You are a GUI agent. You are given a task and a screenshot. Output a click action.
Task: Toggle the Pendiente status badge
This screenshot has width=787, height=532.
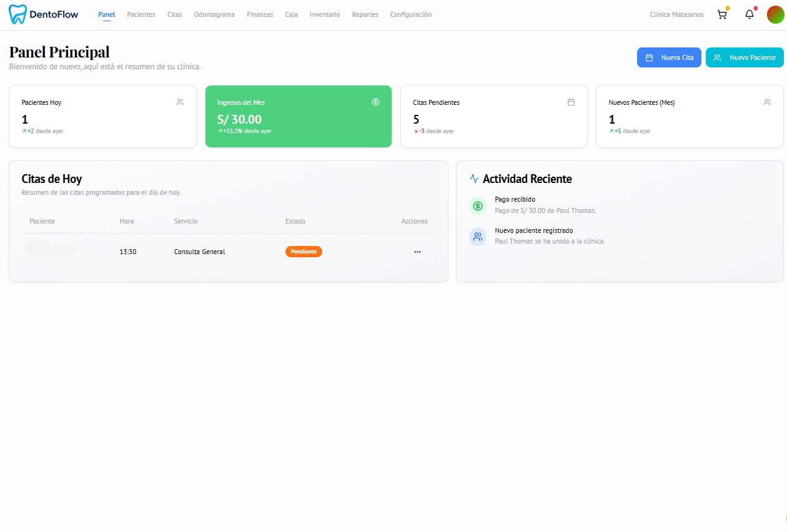coord(304,251)
